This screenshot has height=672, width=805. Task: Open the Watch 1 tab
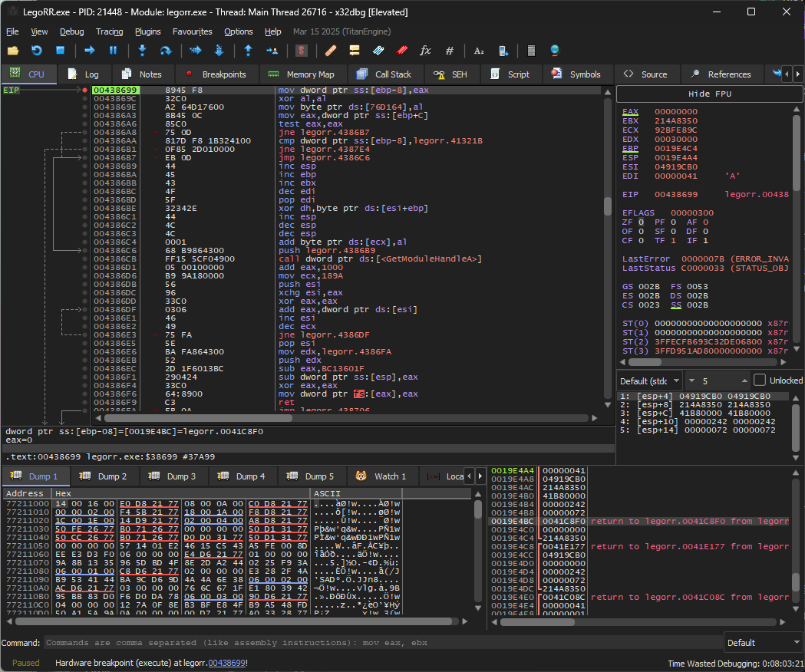(x=382, y=476)
